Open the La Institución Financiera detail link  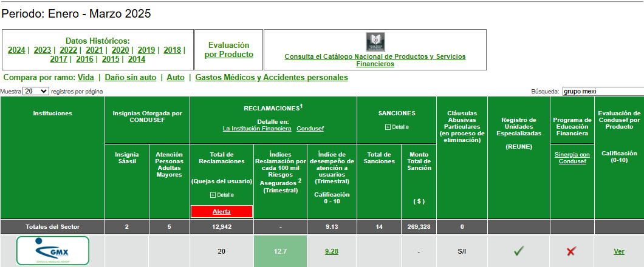pyautogui.click(x=257, y=129)
